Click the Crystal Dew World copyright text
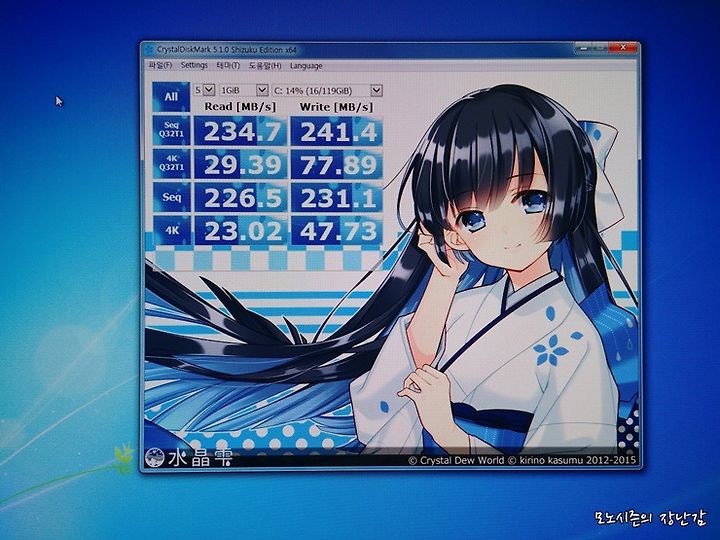The width and height of the screenshot is (720, 540). [x=522, y=460]
